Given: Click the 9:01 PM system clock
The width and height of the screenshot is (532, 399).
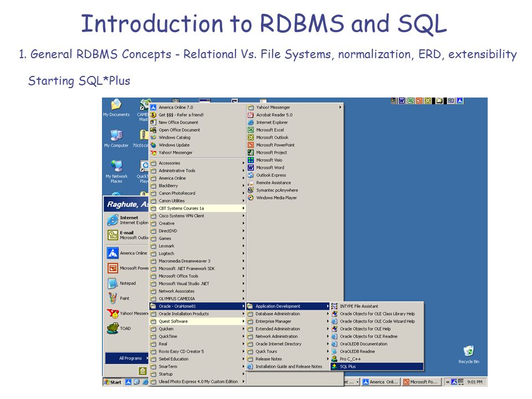Looking at the screenshot, I should [x=475, y=382].
